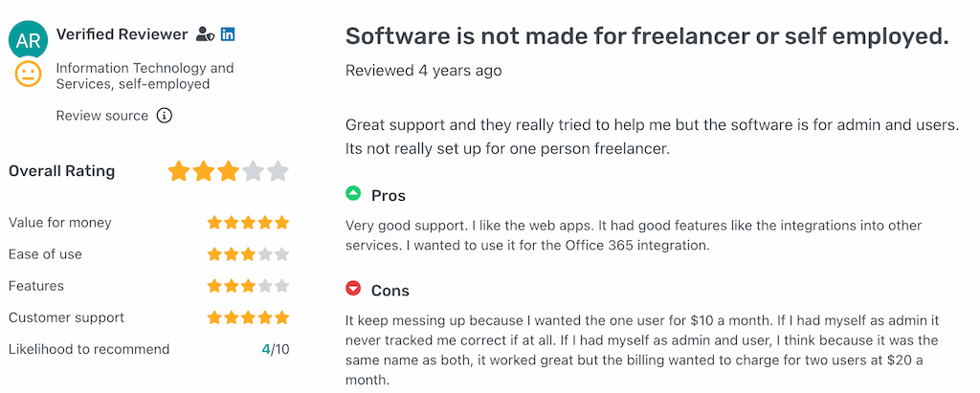The width and height of the screenshot is (980, 393).
Task: Click the review title heading
Action: pyautogui.click(x=647, y=36)
